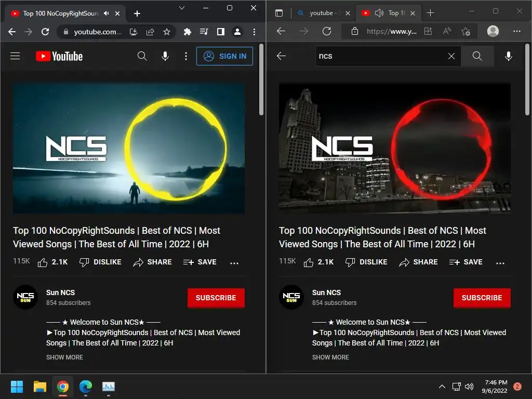Expand Chrome tab search chevron

pyautogui.click(x=182, y=8)
